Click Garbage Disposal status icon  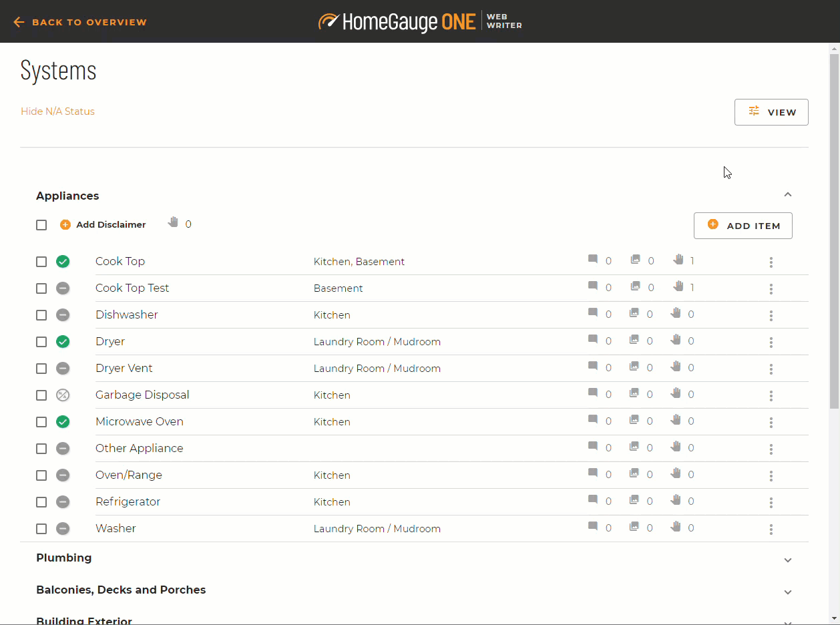[63, 395]
